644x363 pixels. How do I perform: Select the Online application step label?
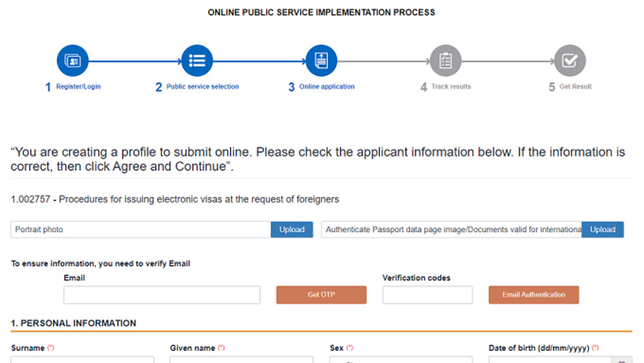tap(327, 87)
